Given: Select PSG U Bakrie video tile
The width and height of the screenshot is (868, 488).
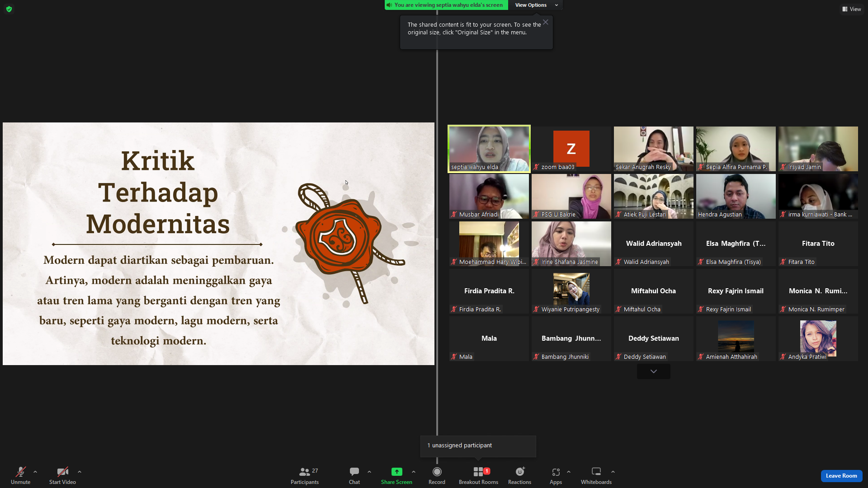Looking at the screenshot, I should 571,196.
